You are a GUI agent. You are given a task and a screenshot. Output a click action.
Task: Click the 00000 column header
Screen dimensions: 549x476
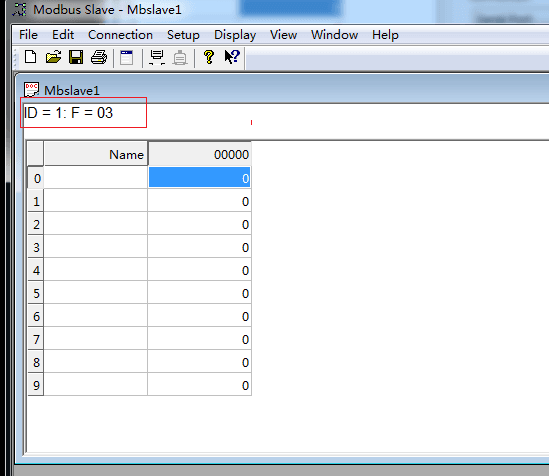click(200, 154)
